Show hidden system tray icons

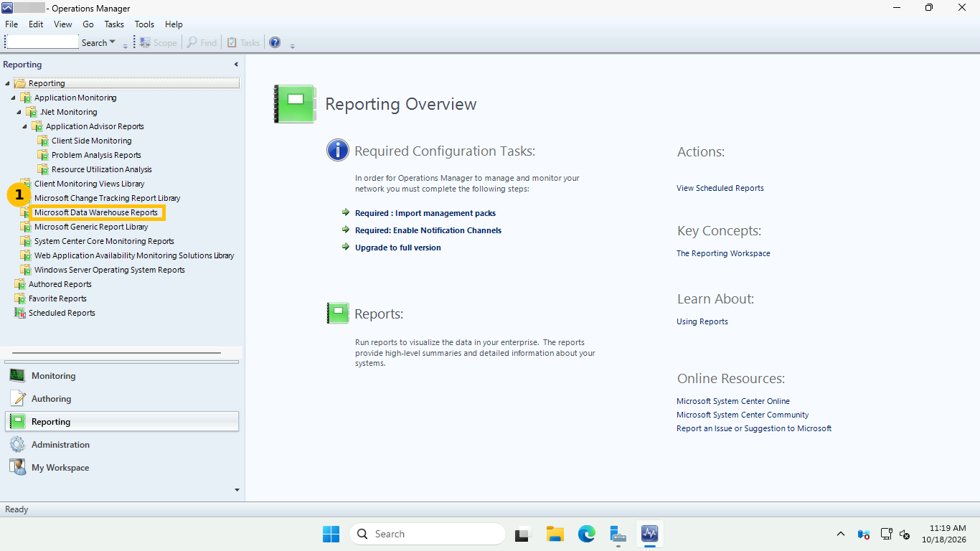[x=841, y=534]
